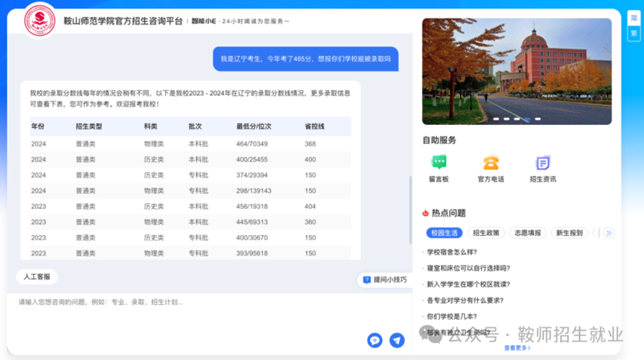
Task: Switch to the 志愿填报 tab
Action: [527, 233]
